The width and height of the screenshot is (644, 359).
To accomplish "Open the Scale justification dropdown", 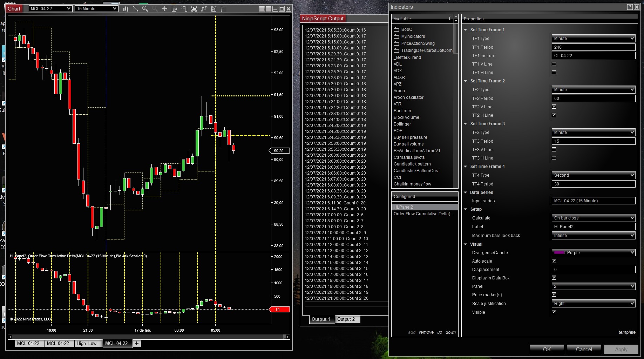I will (594, 304).
